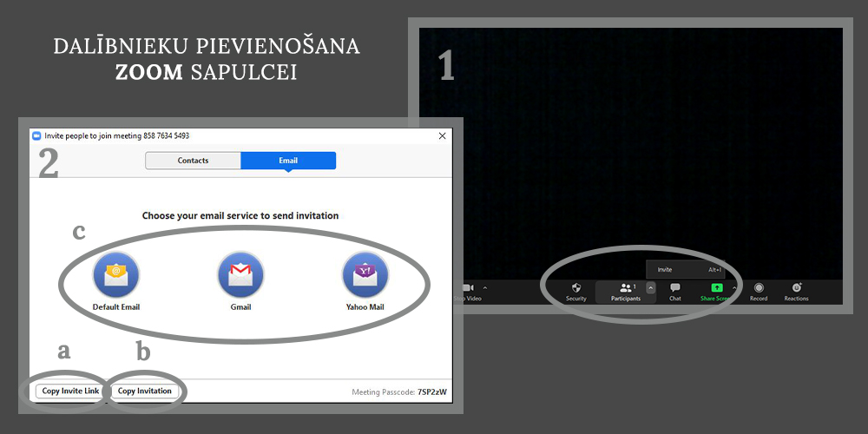Click the Zoom logo in dialog title bar
Image resolution: width=868 pixels, height=434 pixels.
[37, 135]
